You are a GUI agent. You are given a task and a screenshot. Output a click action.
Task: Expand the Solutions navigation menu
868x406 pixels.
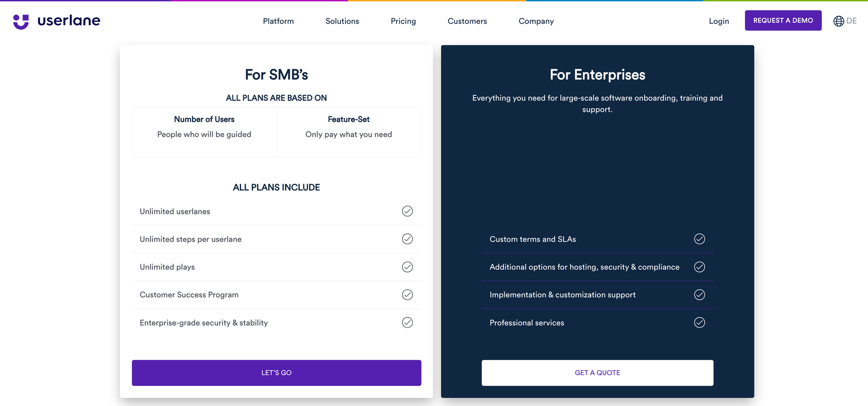coord(342,21)
